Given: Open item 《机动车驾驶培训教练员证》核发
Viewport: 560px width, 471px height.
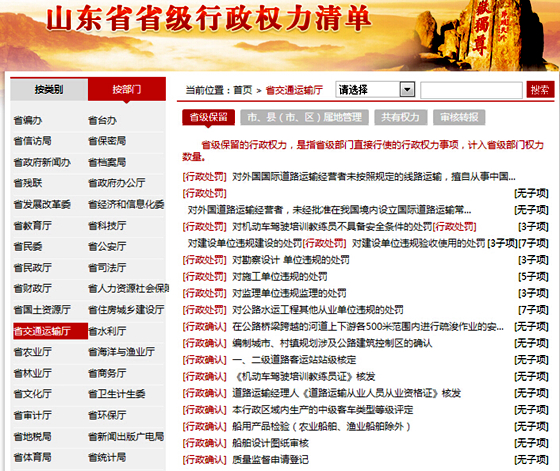Looking at the screenshot, I should (304, 376).
